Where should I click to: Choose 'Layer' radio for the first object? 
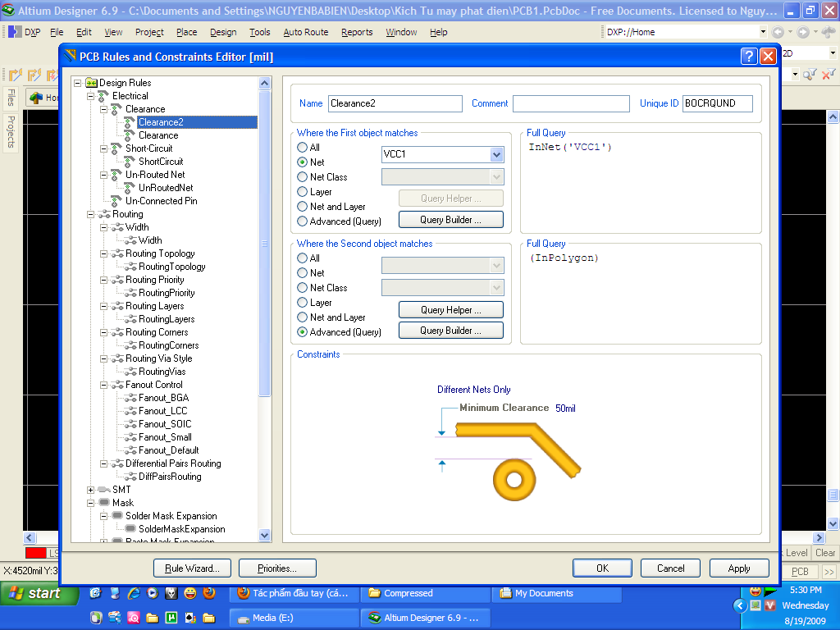[303, 192]
